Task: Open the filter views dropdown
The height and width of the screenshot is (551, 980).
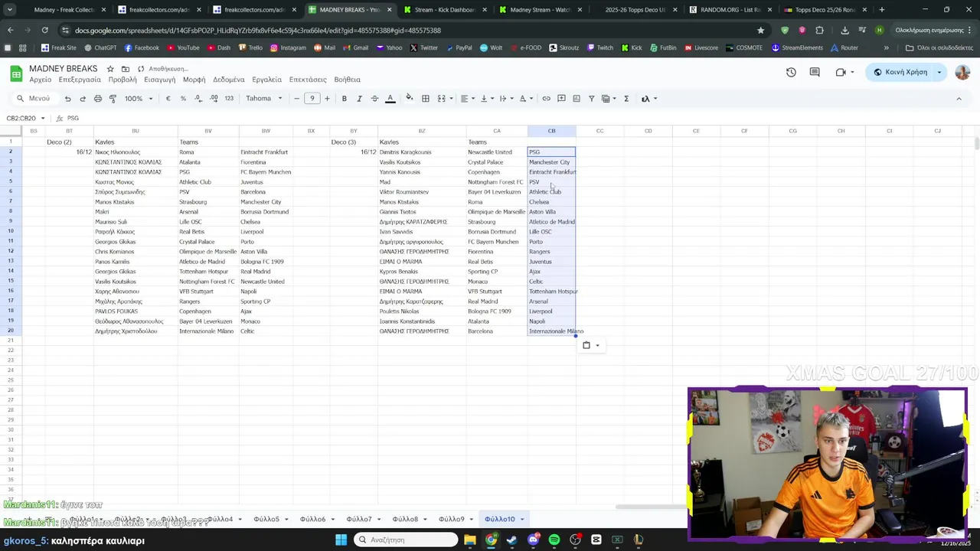Action: pos(608,99)
